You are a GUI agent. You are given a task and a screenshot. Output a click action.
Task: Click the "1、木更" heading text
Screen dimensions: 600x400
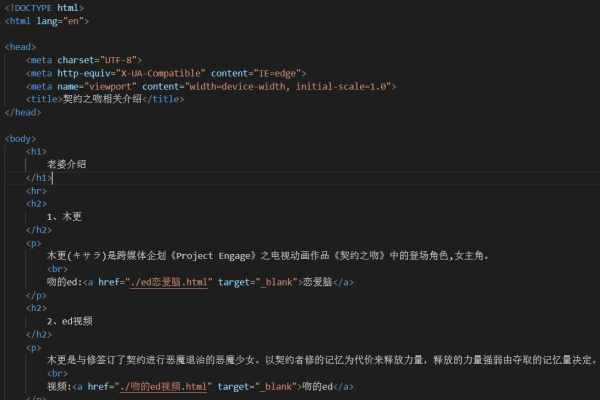(64, 216)
